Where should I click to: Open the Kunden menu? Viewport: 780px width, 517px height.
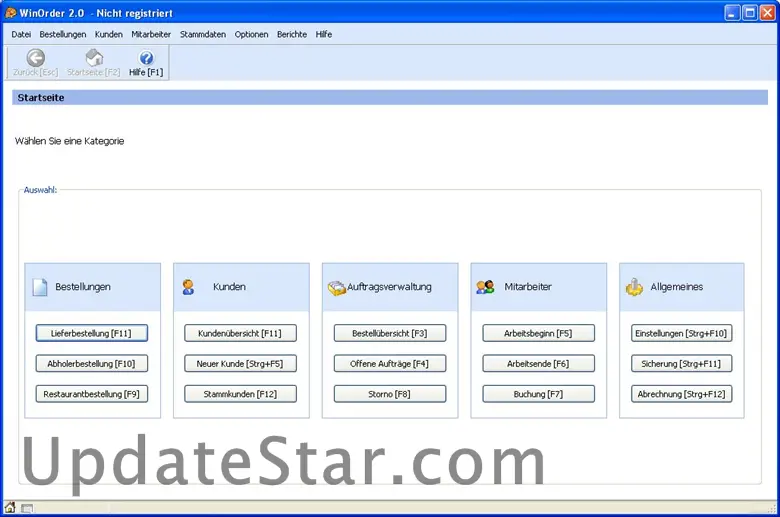108,34
